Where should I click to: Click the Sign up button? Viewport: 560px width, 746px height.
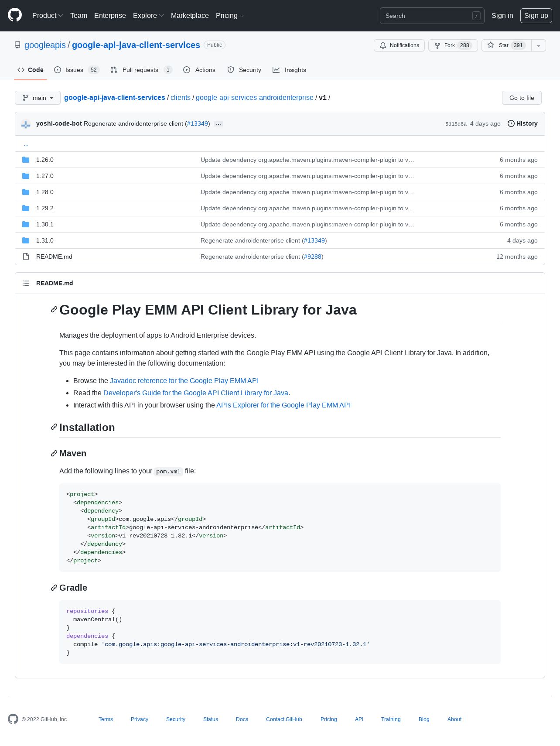(536, 15)
